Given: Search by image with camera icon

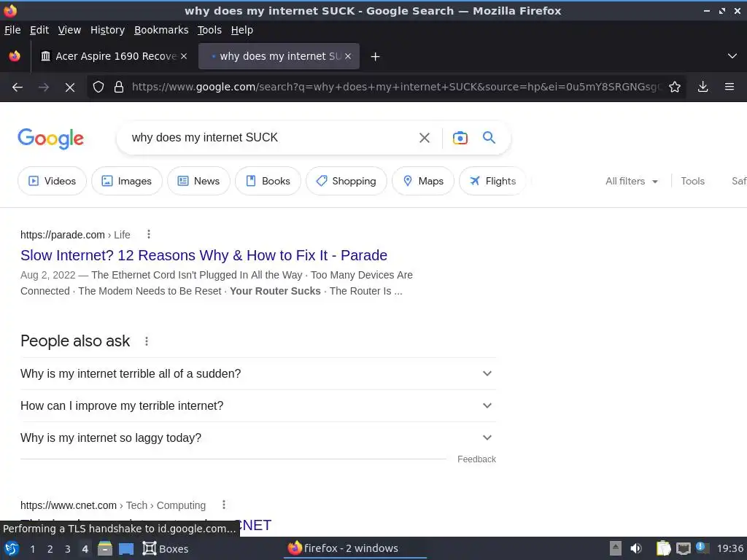Looking at the screenshot, I should [x=460, y=138].
